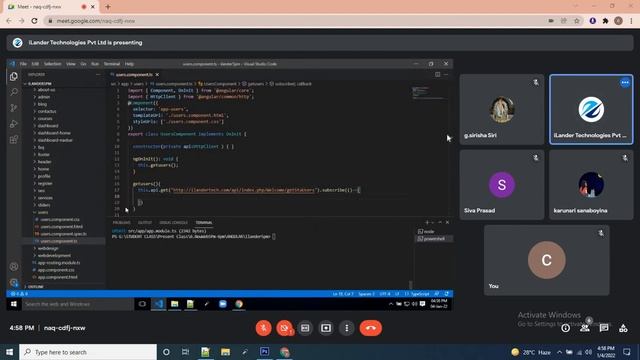This screenshot has height=360, width=640.
Task: Open chat with everyone icon in Meet
Action: pos(604,328)
